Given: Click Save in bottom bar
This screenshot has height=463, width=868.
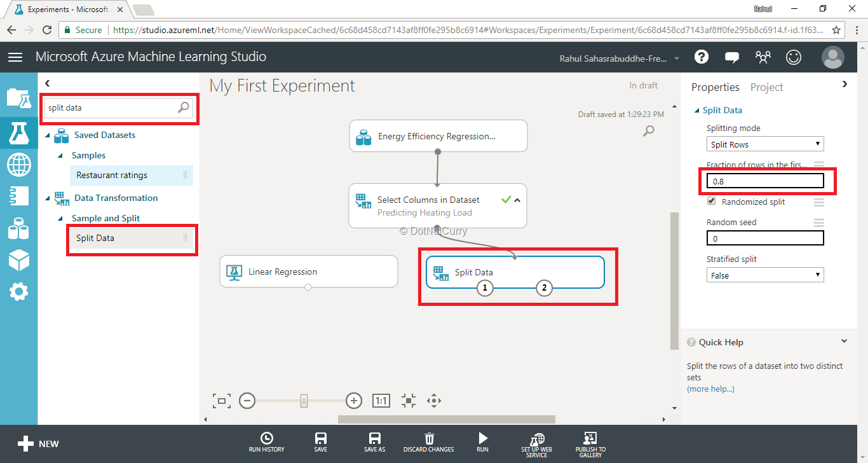Looking at the screenshot, I should coord(321,442).
